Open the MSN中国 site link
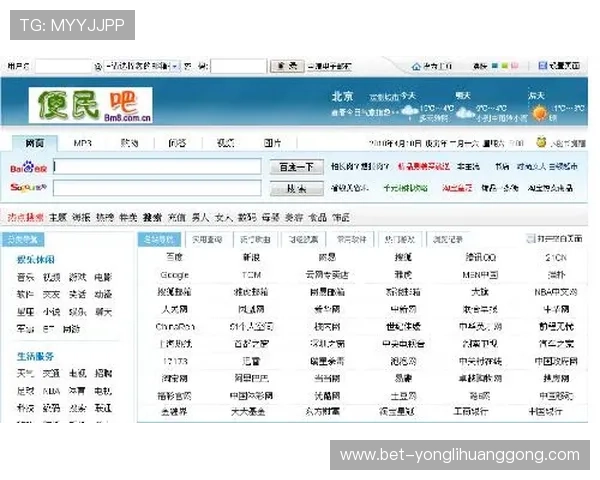Image resolution: width=600 pixels, height=480 pixels. [480, 275]
